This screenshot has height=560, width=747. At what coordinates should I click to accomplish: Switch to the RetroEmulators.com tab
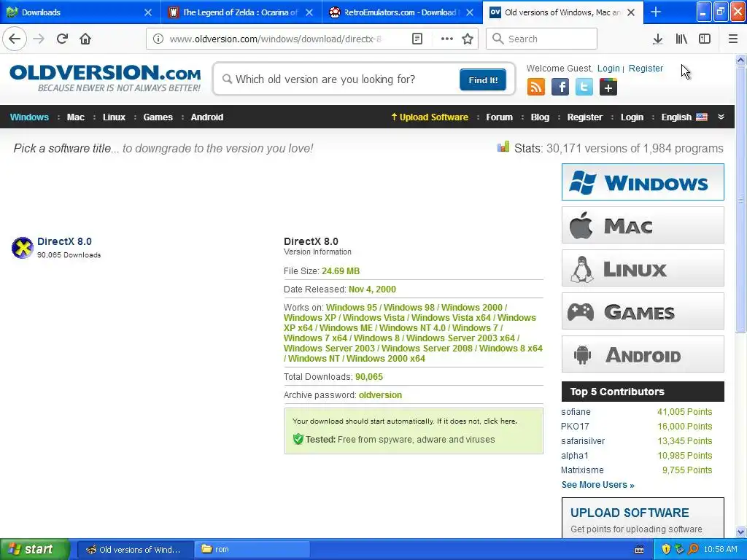pos(402,12)
